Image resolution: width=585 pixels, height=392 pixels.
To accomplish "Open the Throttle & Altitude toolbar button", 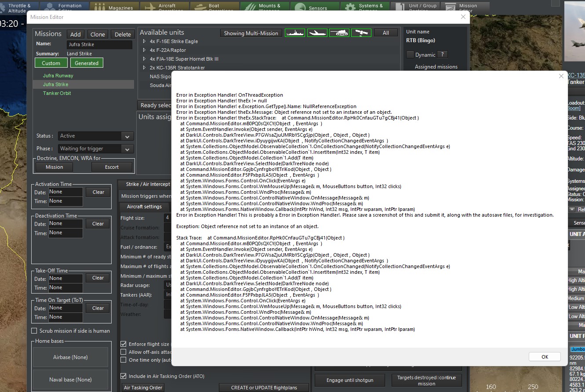I will click(x=19, y=7).
